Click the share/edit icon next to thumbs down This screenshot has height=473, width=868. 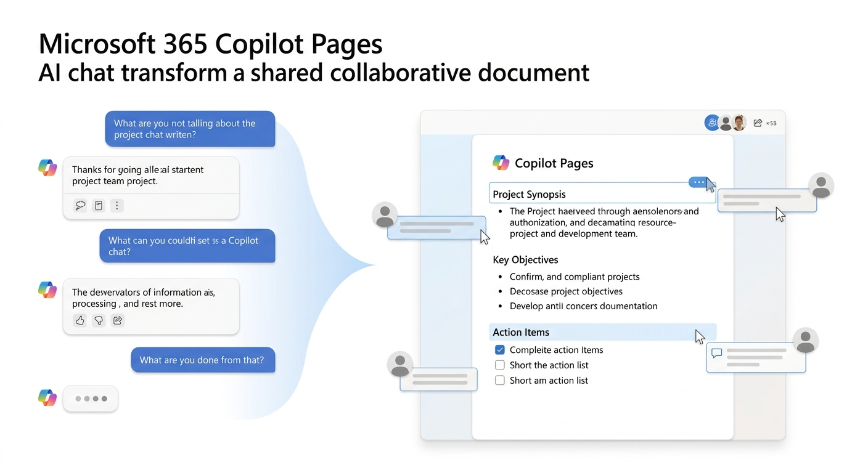(118, 320)
